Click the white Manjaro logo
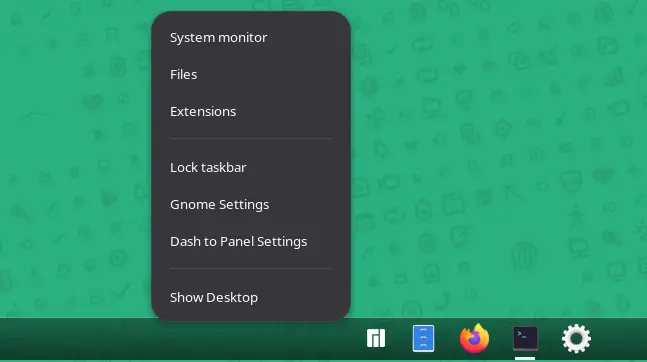Image resolution: width=647 pixels, height=362 pixels. pos(375,338)
